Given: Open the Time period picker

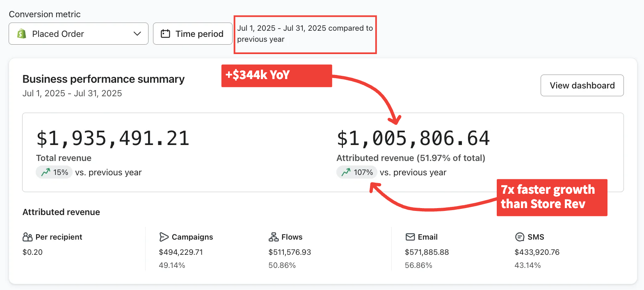Looking at the screenshot, I should pos(192,34).
